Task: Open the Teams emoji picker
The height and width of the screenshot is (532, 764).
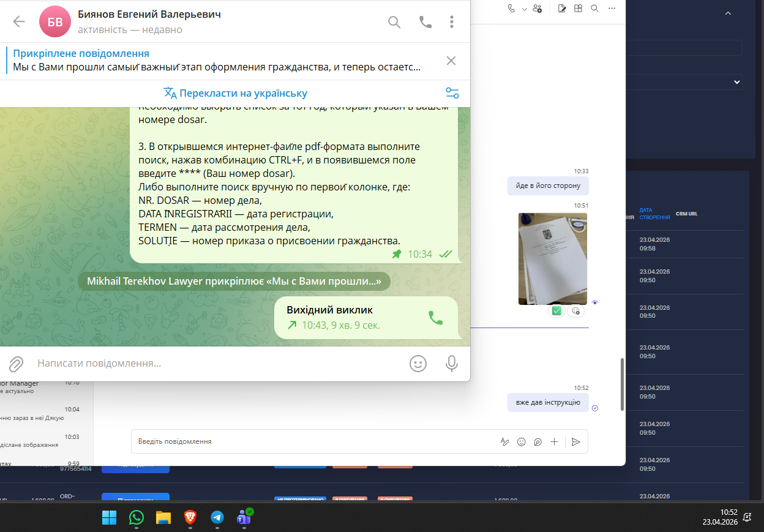Action: pyautogui.click(x=522, y=441)
